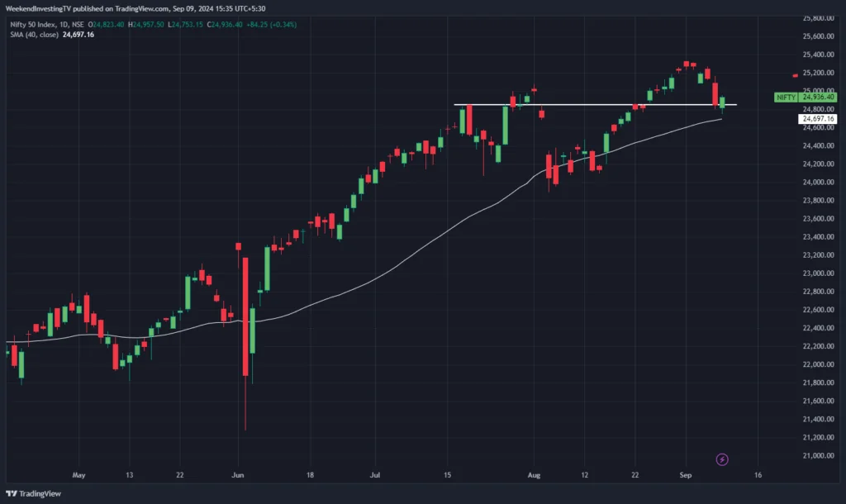Screen dimensions: 846x504
Task: Click the purple lightning bolt event icon
Action: tap(722, 459)
